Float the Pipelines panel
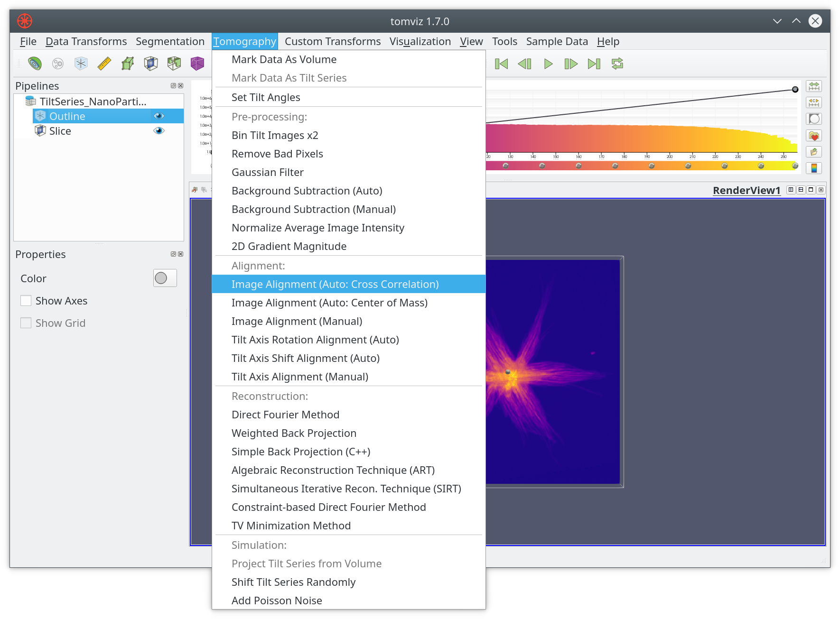840x619 pixels. coord(173,86)
